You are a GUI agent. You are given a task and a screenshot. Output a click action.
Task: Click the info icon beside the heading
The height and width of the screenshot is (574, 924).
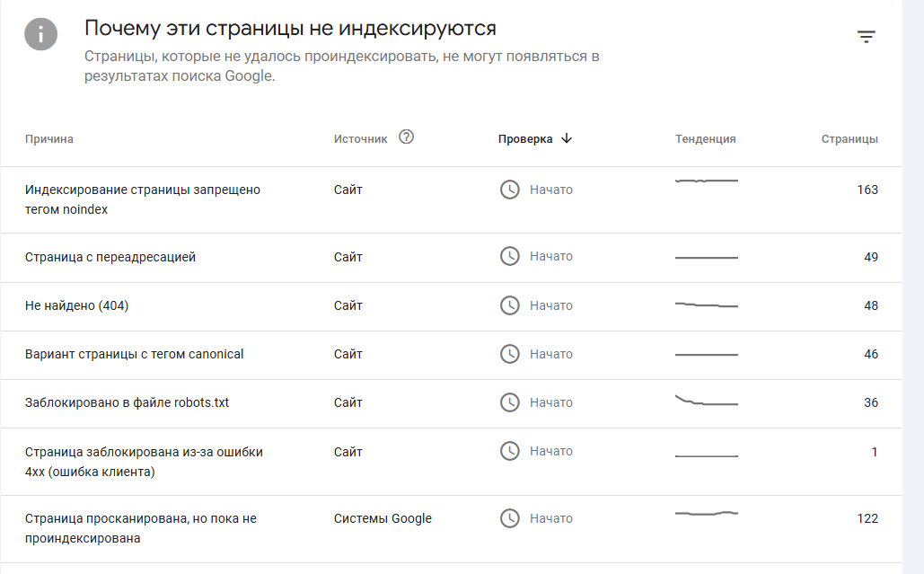pyautogui.click(x=40, y=34)
